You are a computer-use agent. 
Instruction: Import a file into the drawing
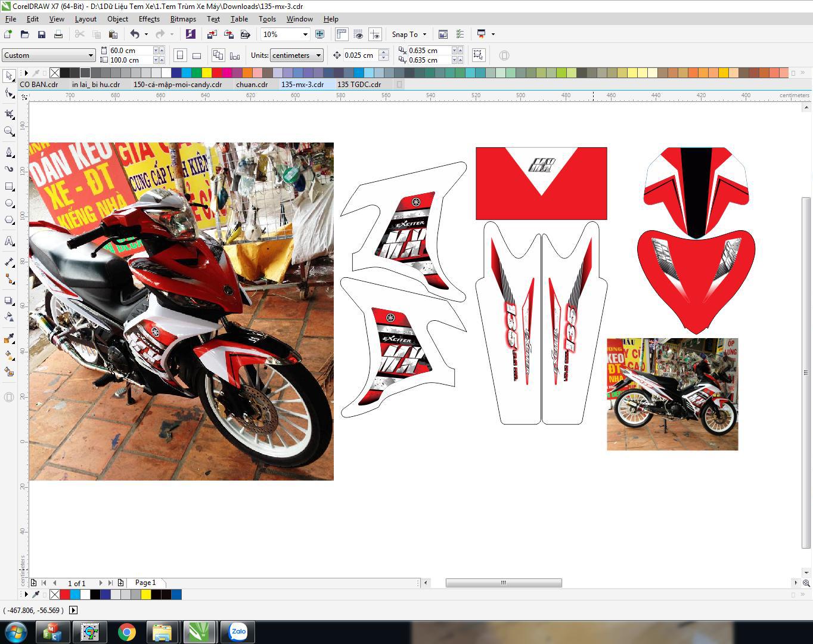212,35
